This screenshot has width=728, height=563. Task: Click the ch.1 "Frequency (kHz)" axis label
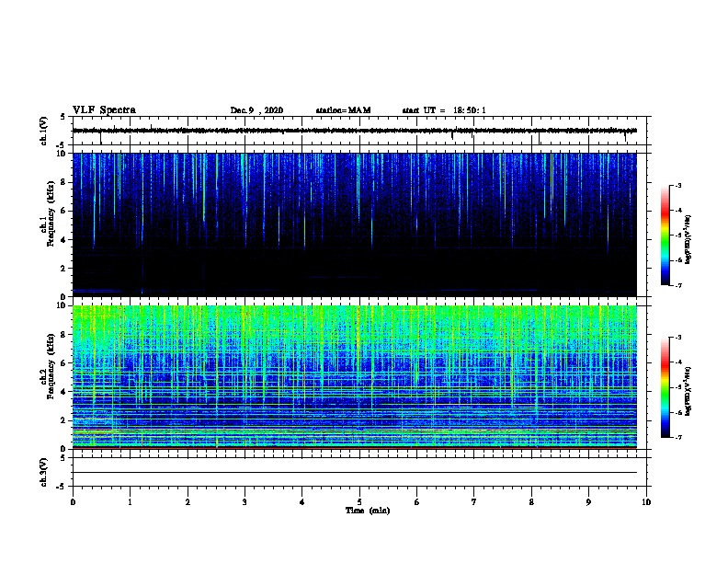coord(51,213)
